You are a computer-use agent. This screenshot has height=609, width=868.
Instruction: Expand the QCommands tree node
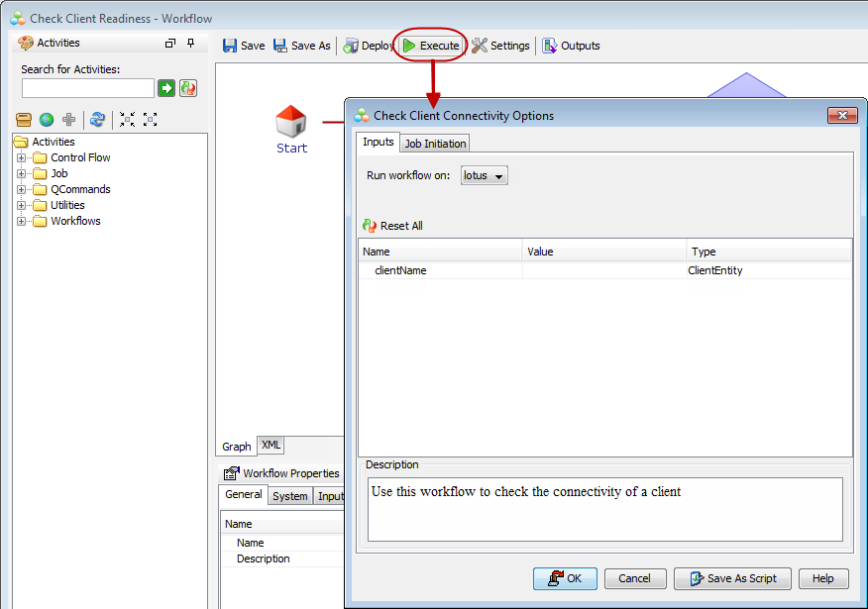point(22,189)
